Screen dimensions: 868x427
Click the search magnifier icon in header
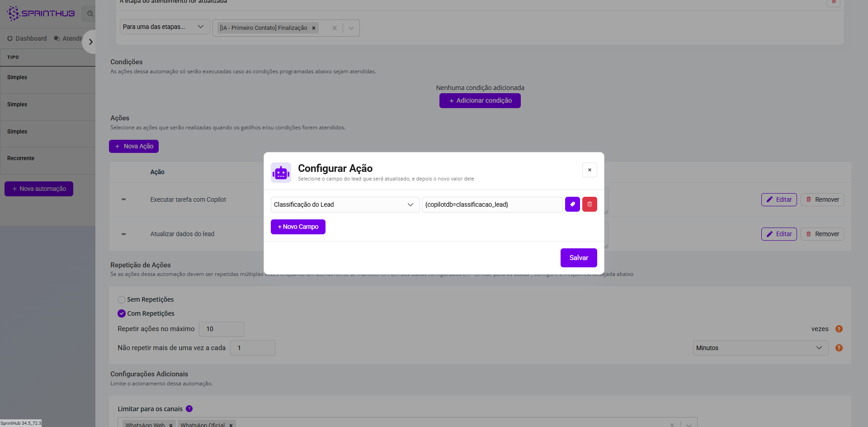coord(90,14)
